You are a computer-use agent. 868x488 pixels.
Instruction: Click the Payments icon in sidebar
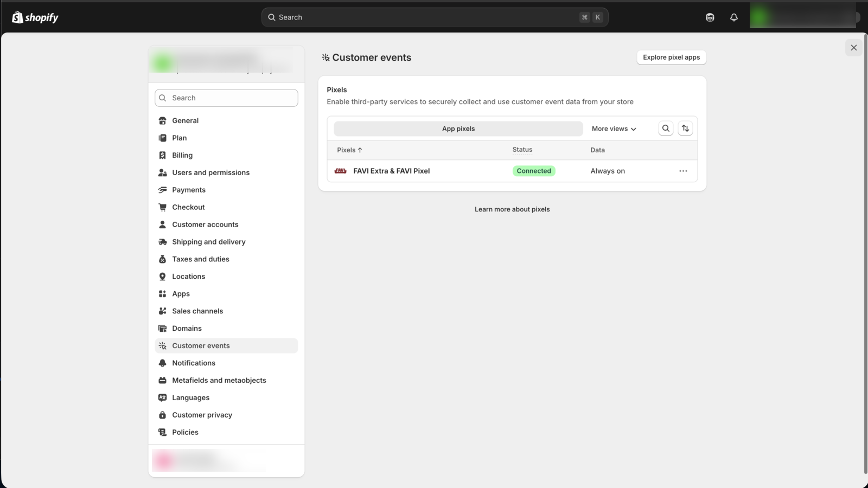point(162,190)
